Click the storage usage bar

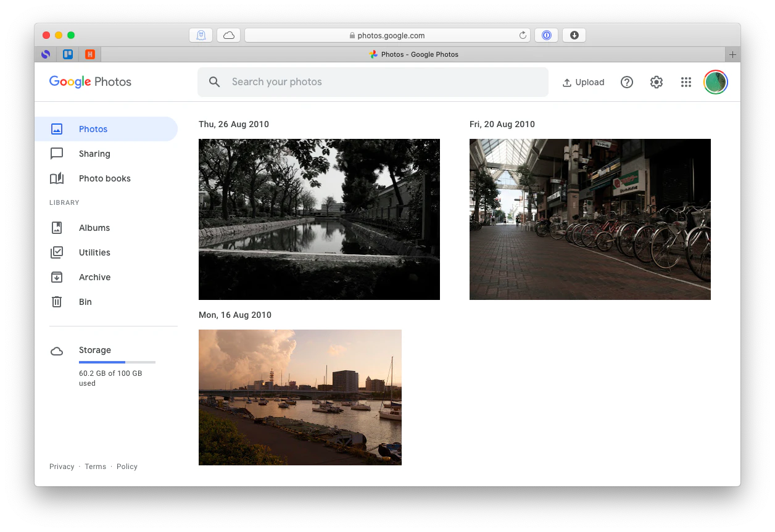(x=117, y=362)
